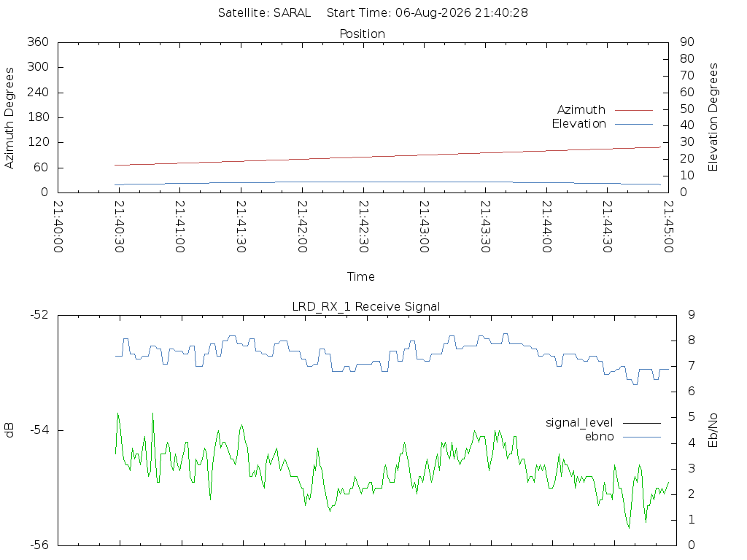Click the Position chart title
The image size is (747, 560).
coord(362,34)
